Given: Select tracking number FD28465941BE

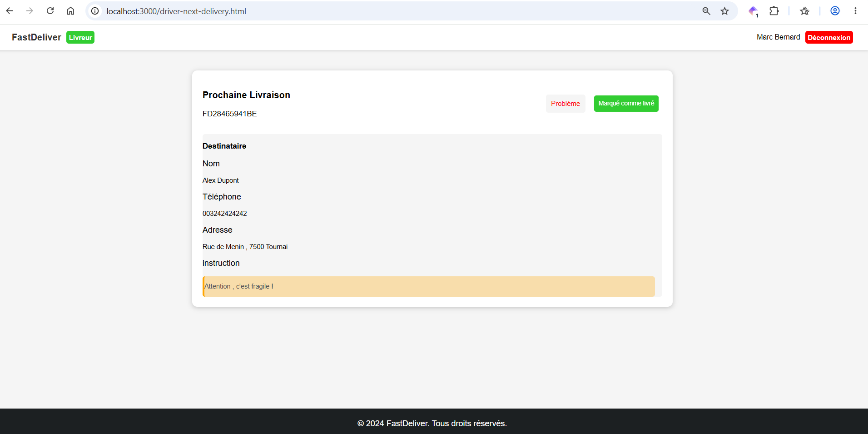Looking at the screenshot, I should [230, 114].
